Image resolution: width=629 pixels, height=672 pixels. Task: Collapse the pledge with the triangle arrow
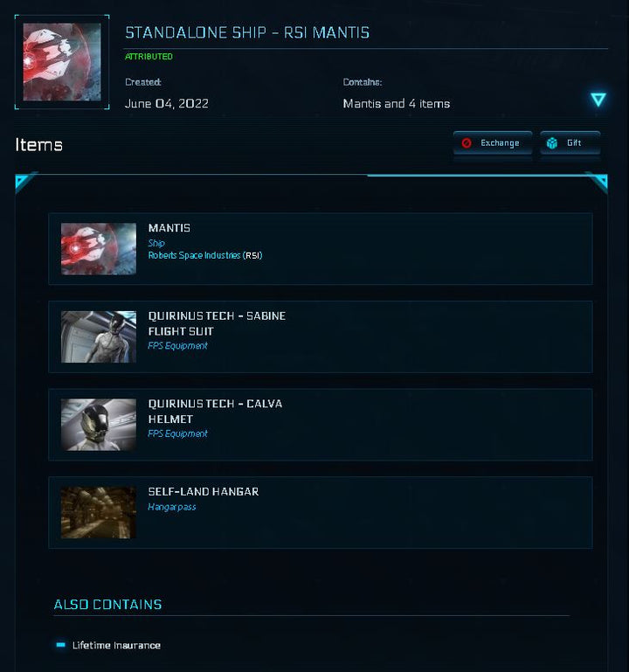[x=598, y=100]
